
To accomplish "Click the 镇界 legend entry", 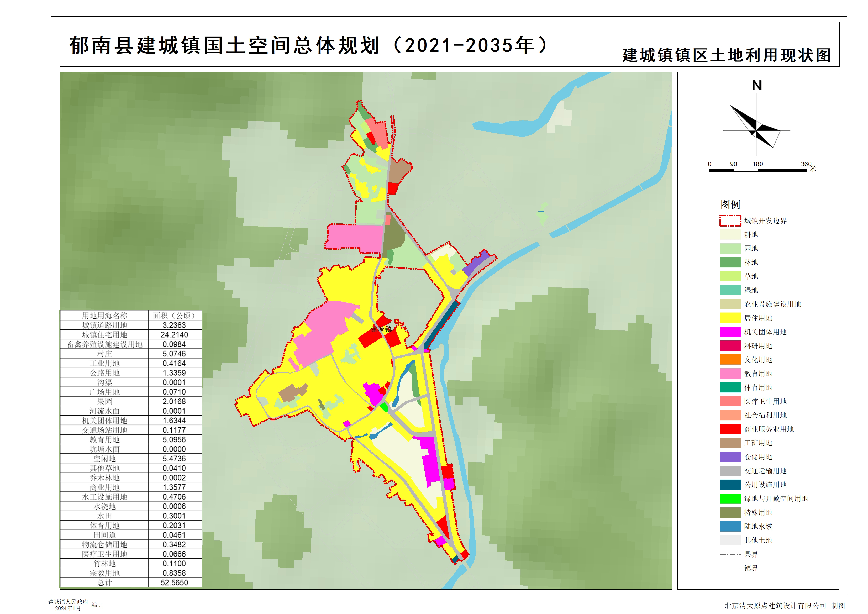I will 739,568.
